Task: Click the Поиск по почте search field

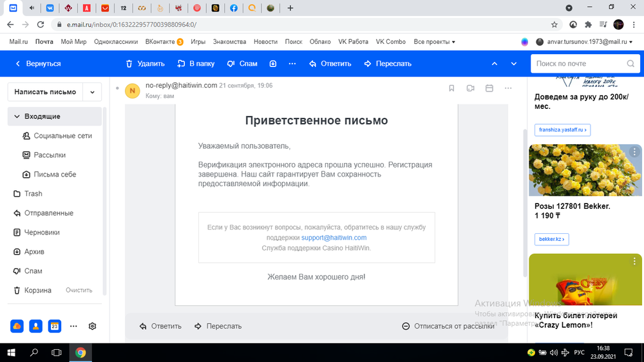Action: [x=577, y=64]
